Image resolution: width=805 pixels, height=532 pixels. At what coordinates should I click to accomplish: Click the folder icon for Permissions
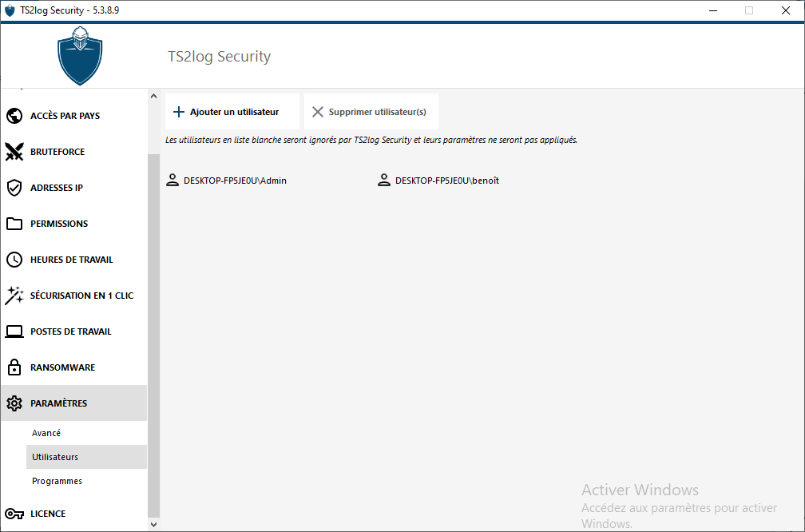tap(14, 224)
